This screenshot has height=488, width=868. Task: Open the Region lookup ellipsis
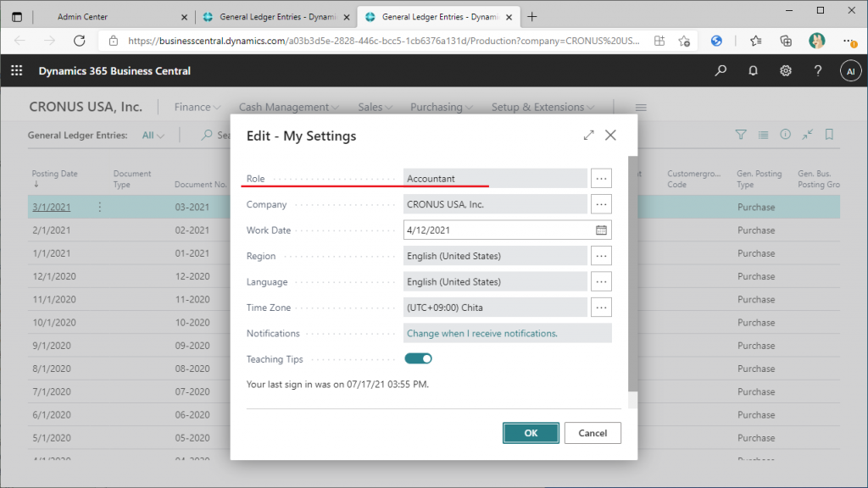(601, 256)
